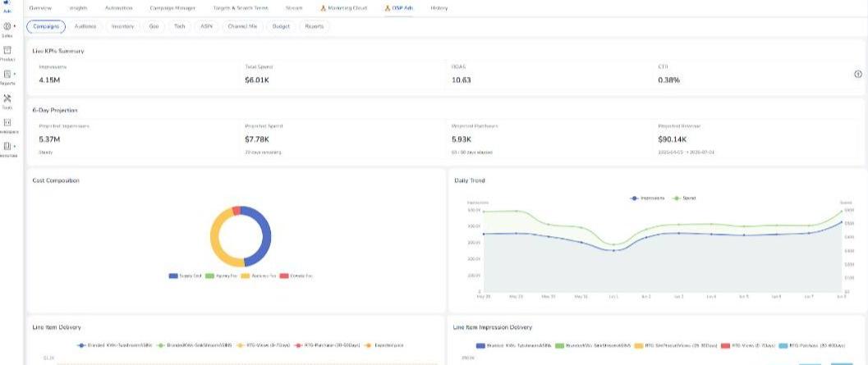Expand the Resources sidebar arrow
This screenshot has width=868, height=365.
coord(15,146)
